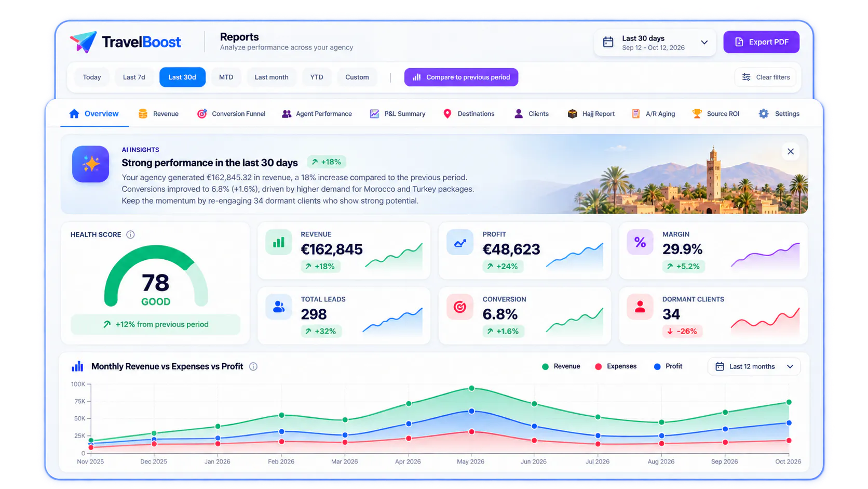
Task: Expand the Last 12 months chart dropdown
Action: (754, 366)
